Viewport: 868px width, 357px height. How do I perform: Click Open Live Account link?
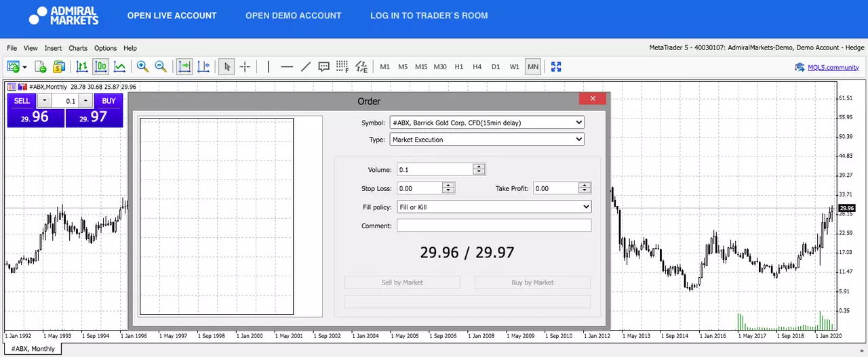(172, 16)
